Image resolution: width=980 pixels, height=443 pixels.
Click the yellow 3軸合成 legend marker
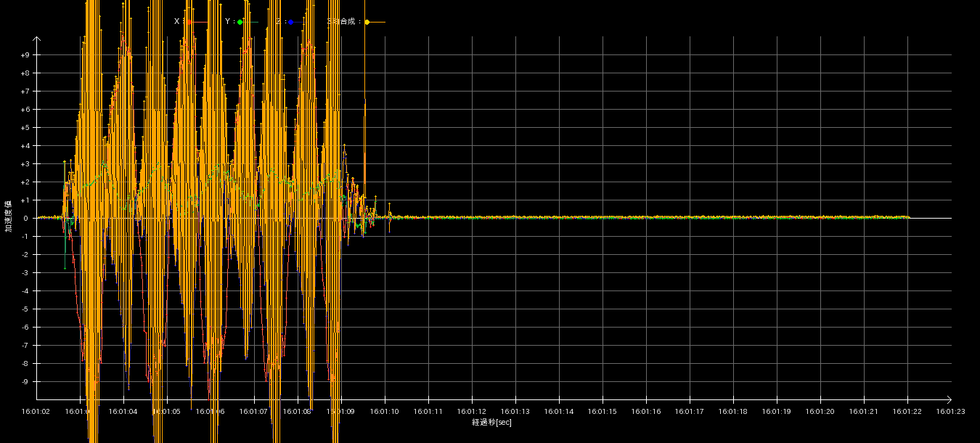(367, 22)
